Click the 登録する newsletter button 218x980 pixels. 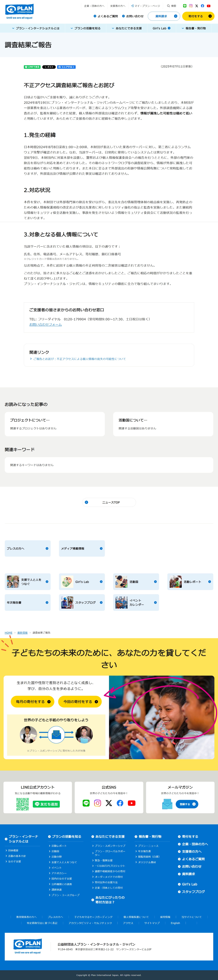pyautogui.click(x=187, y=804)
